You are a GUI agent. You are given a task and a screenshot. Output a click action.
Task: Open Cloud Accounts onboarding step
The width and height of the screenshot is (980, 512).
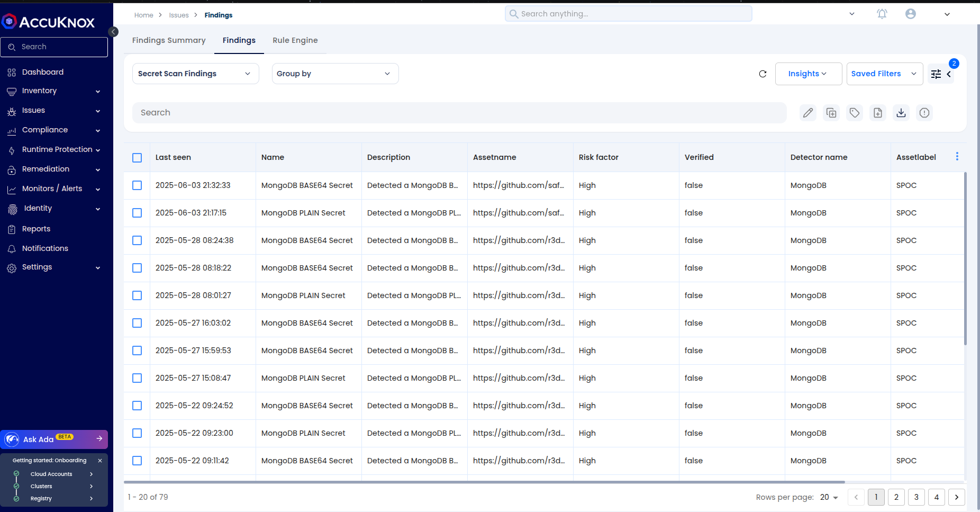click(54, 474)
